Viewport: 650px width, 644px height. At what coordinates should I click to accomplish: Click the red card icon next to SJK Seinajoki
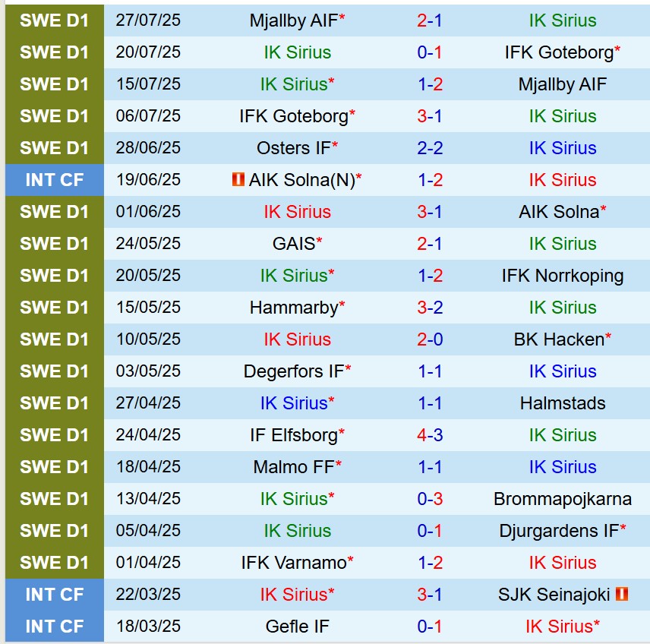(x=622, y=594)
